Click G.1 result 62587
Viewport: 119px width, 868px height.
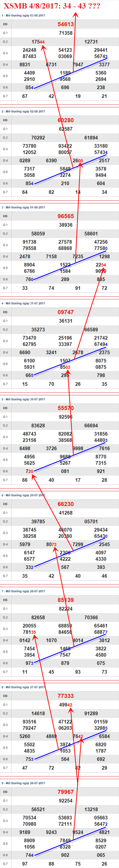pyautogui.click(x=66, y=129)
